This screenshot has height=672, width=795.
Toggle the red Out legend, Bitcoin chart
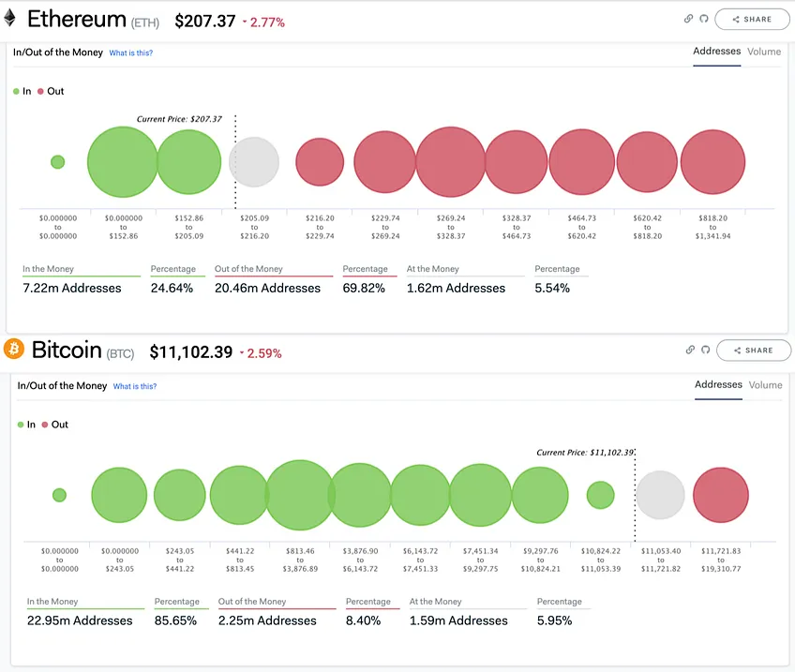(x=54, y=425)
